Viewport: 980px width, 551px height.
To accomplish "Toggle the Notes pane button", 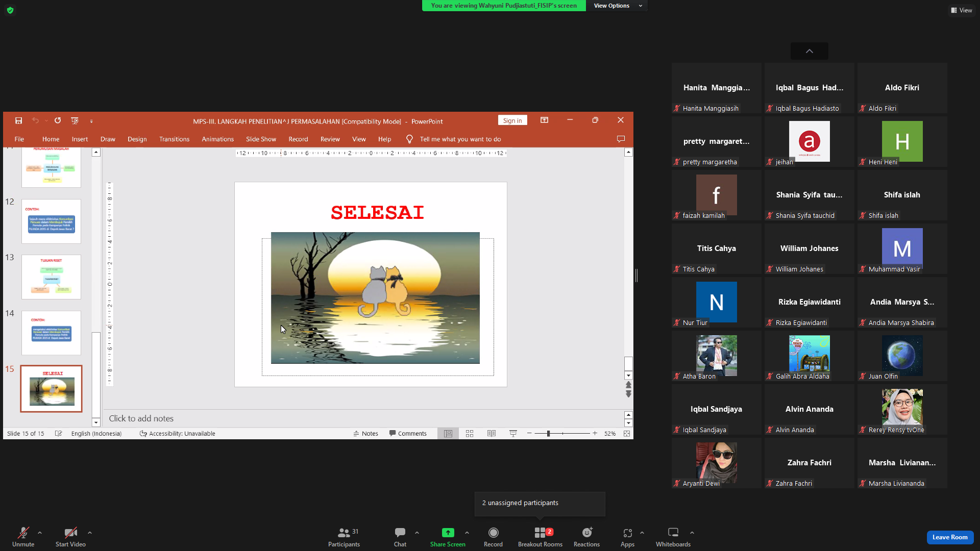I will point(365,433).
